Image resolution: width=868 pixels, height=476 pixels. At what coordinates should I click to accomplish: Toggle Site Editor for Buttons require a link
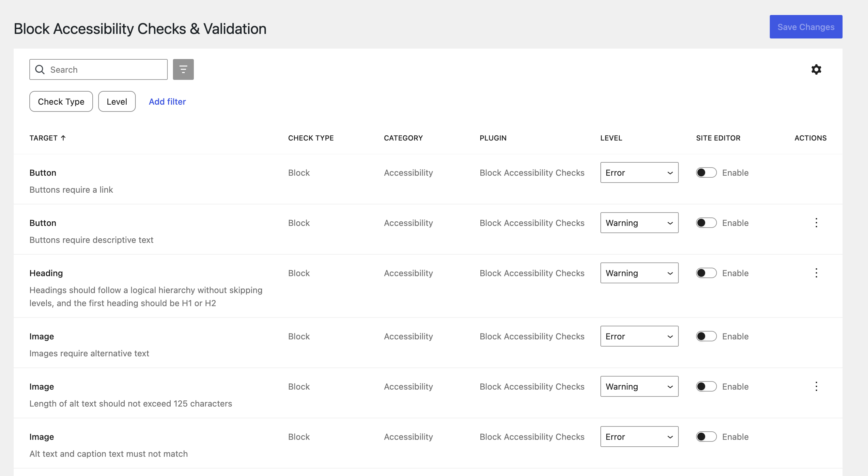pos(706,172)
